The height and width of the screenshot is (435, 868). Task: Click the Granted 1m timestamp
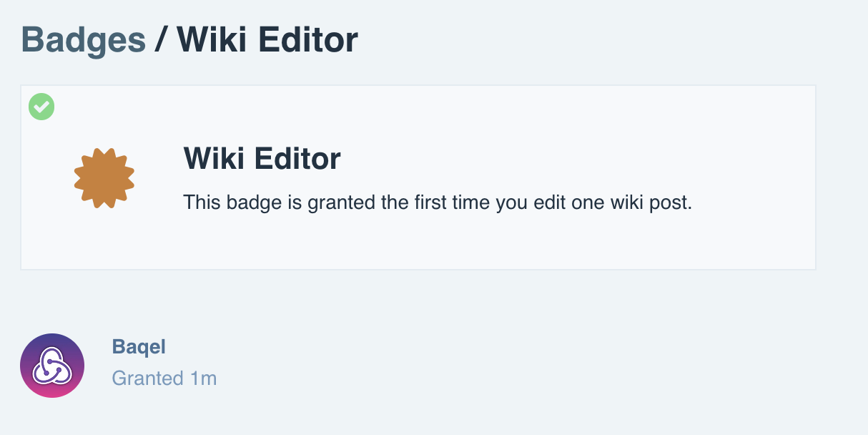164,378
